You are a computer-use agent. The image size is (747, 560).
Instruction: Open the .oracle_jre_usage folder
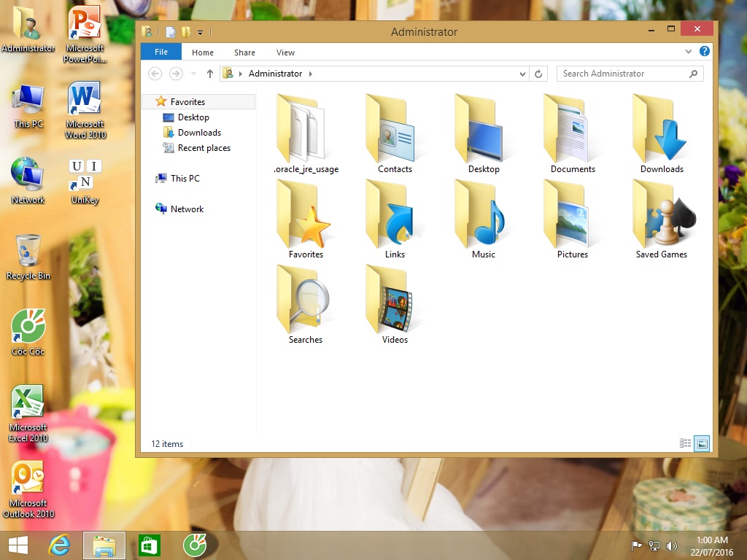pos(306,134)
